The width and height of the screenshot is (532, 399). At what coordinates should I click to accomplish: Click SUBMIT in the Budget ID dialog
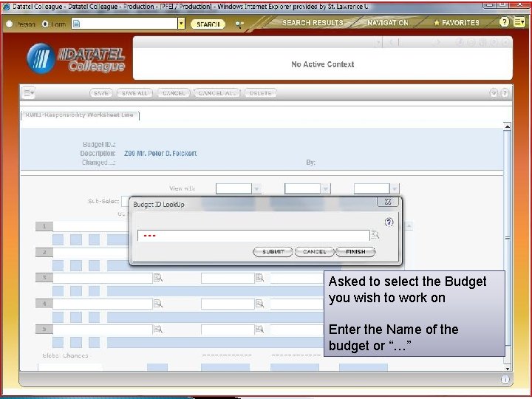click(x=273, y=252)
